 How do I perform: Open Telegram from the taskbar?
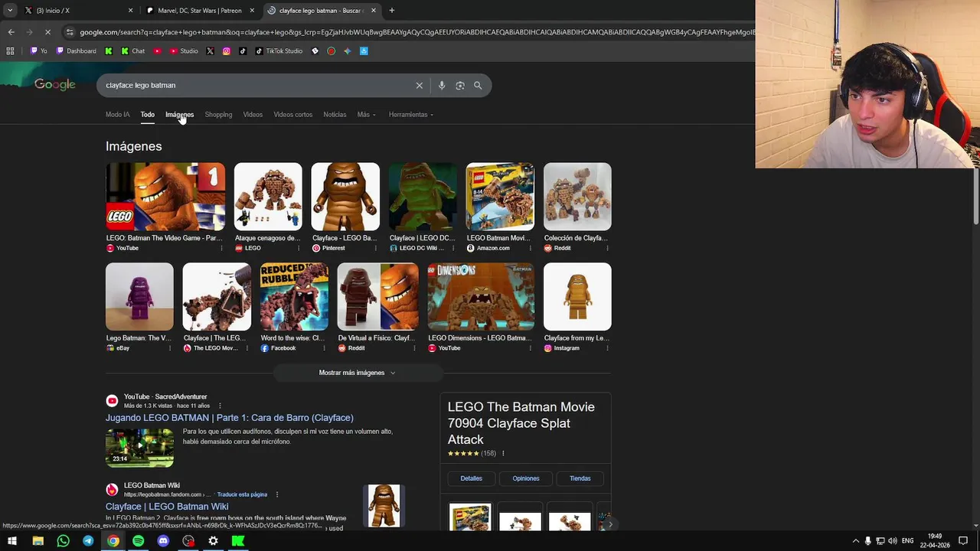88,541
